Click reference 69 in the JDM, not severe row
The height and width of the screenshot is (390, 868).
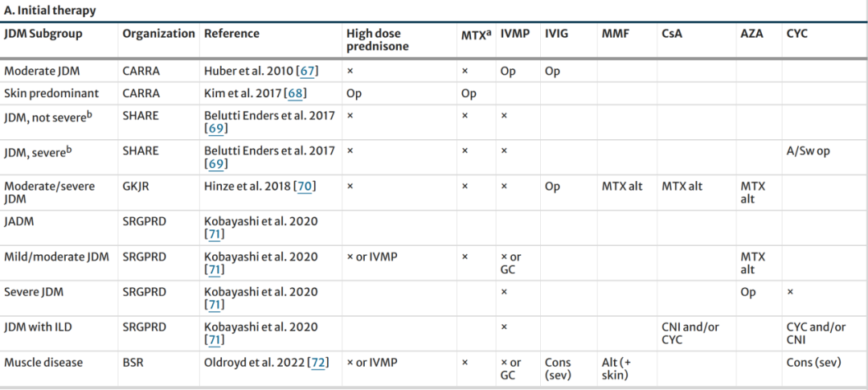click(215, 129)
